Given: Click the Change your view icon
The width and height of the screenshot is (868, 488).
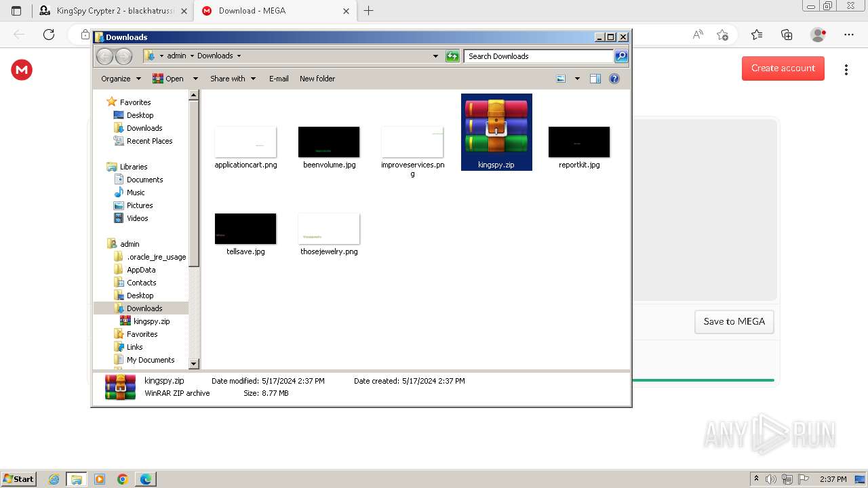Looking at the screenshot, I should (561, 79).
